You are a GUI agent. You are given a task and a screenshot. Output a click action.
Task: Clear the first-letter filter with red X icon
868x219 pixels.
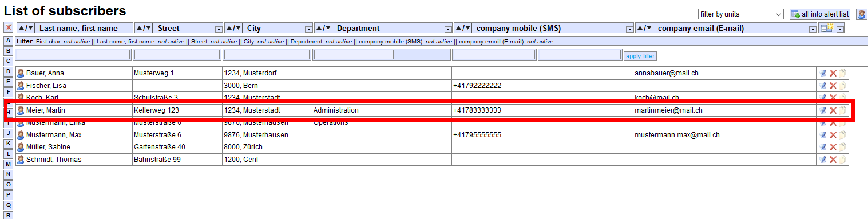click(8, 27)
